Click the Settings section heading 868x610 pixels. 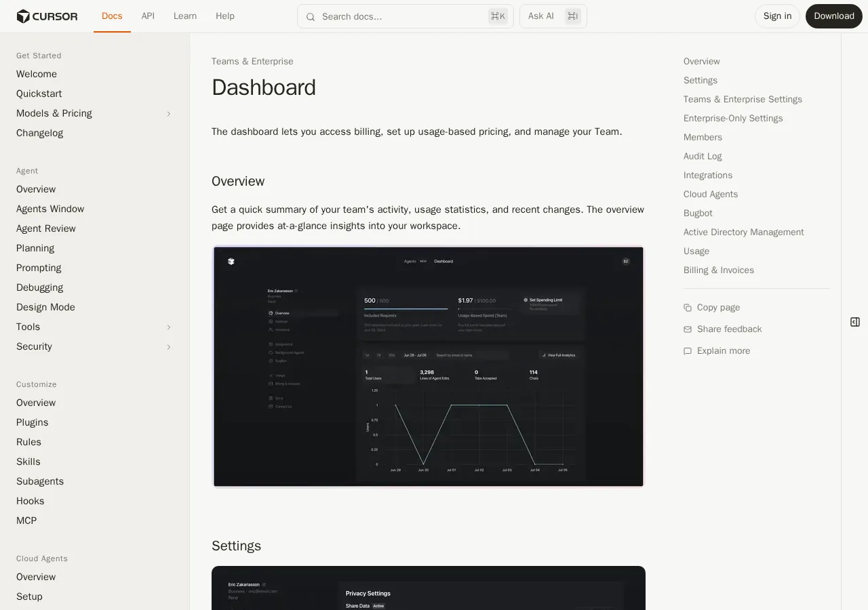coord(236,546)
